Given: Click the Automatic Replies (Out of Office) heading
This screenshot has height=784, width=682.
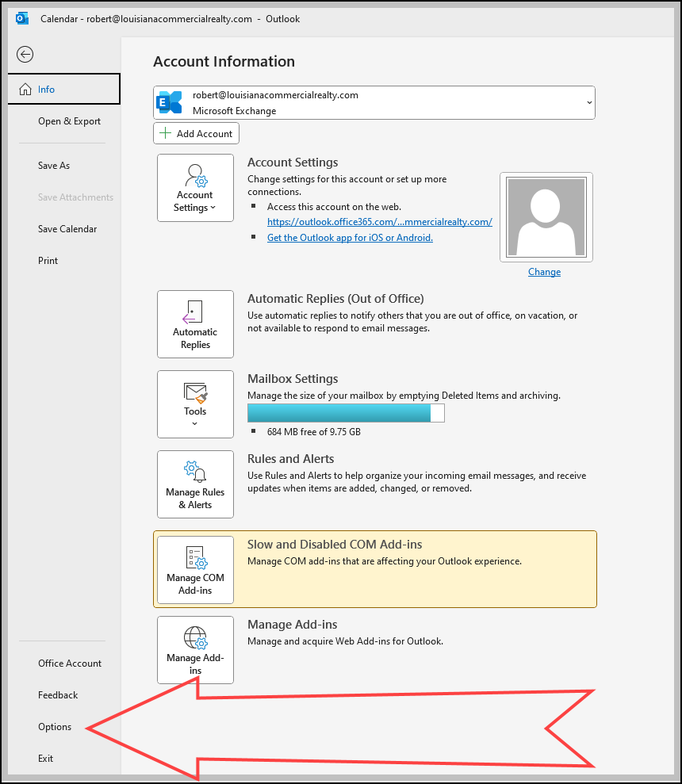Looking at the screenshot, I should tap(335, 299).
